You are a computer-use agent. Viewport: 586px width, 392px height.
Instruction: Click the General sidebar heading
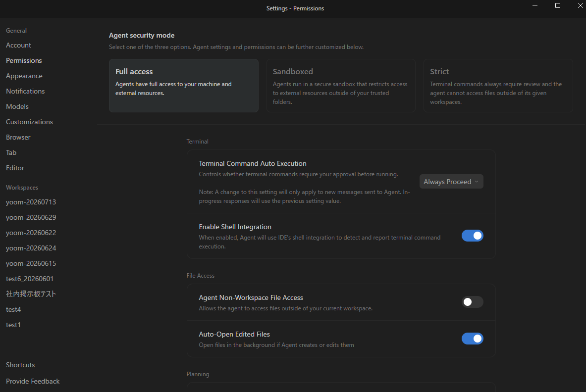(16, 31)
